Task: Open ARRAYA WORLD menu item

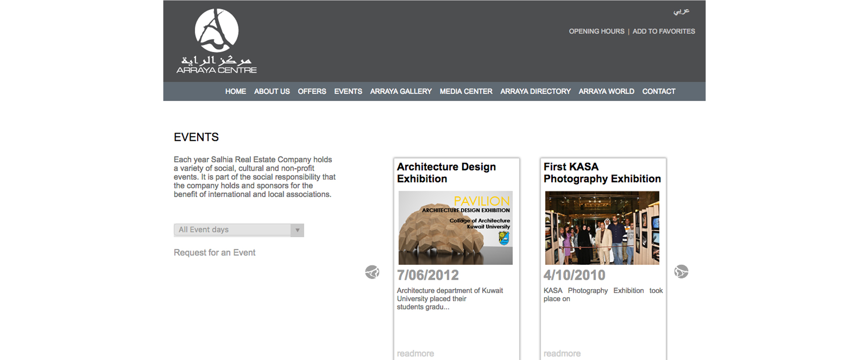Action: [606, 91]
